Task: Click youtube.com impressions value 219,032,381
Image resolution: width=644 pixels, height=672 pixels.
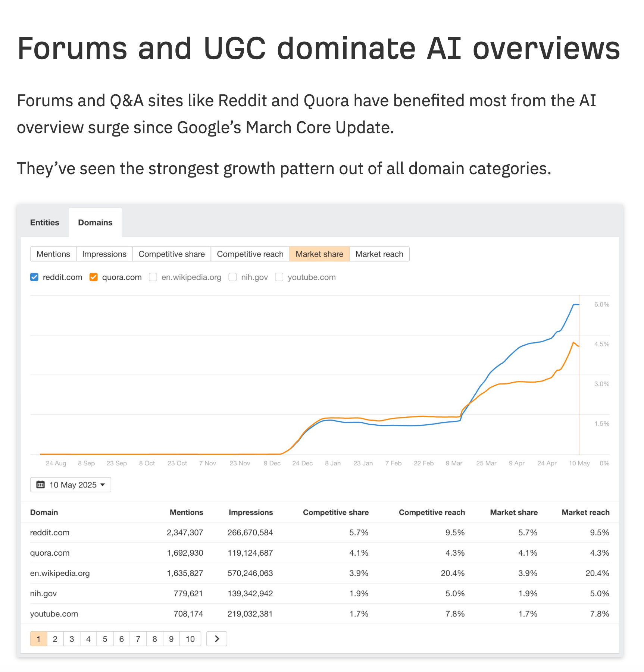Action: tap(250, 614)
